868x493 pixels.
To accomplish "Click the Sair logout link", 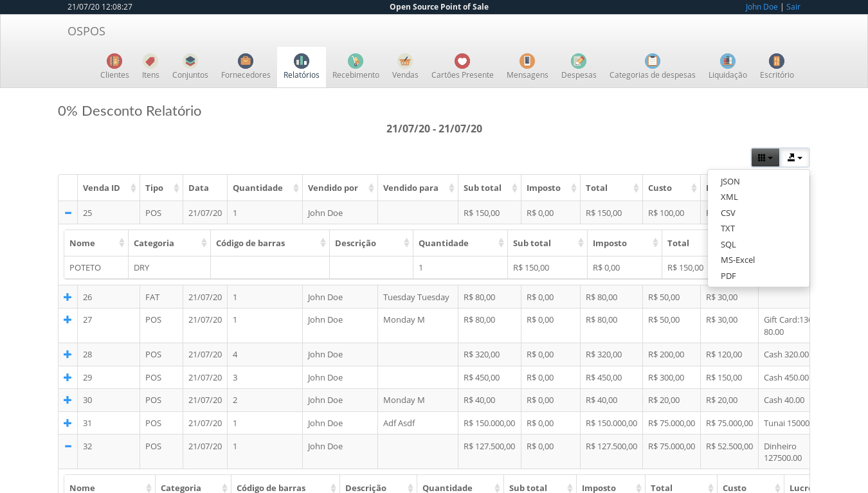I will tap(793, 6).
